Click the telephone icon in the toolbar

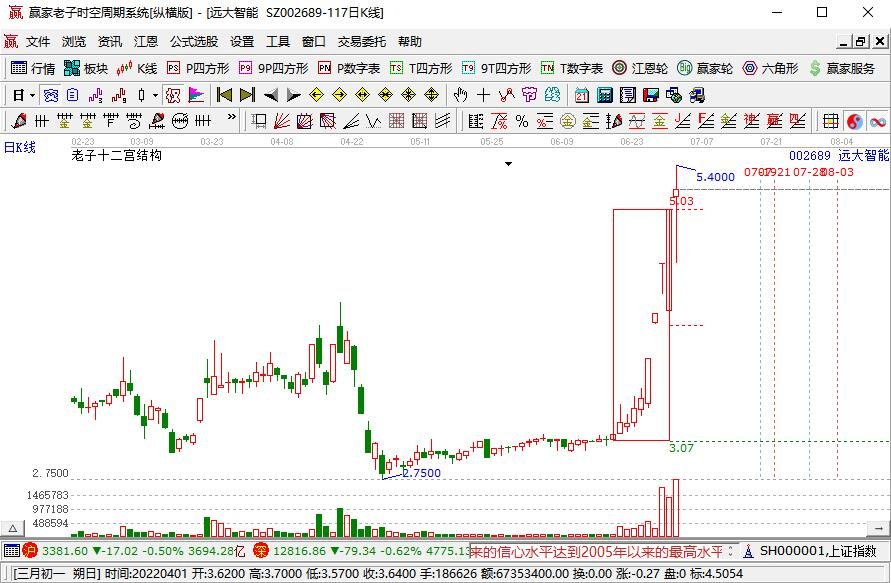[51, 95]
